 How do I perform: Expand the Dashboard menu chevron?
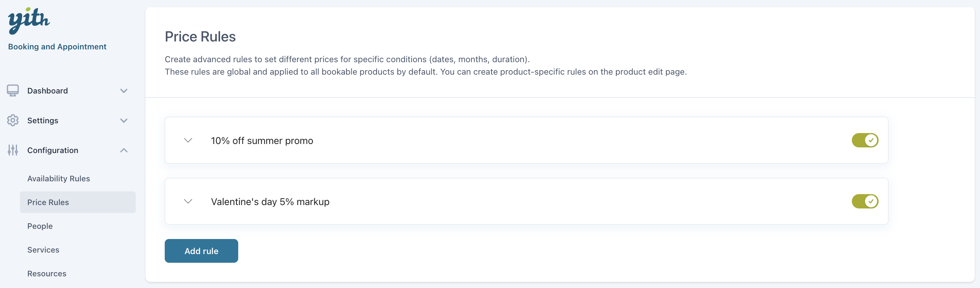point(124,90)
